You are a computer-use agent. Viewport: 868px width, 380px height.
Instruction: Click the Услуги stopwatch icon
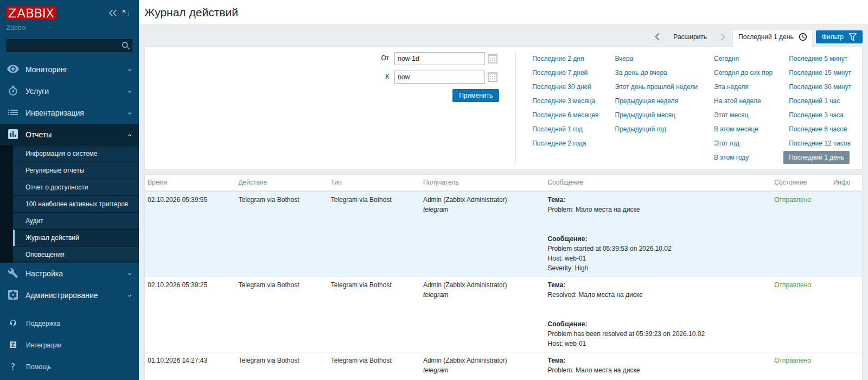(13, 91)
